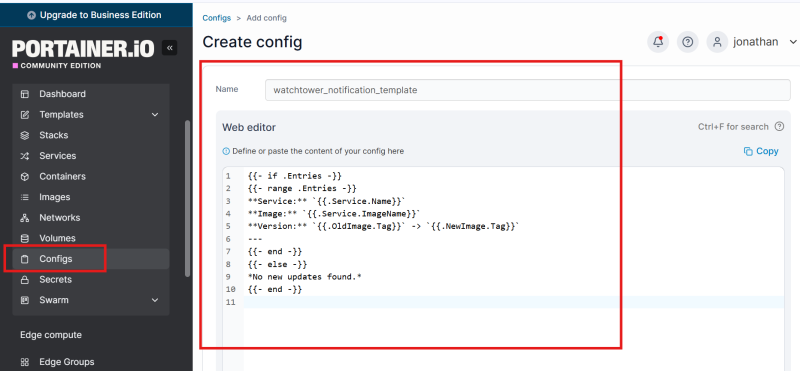Open the Images section
800x371 pixels.
click(91, 197)
